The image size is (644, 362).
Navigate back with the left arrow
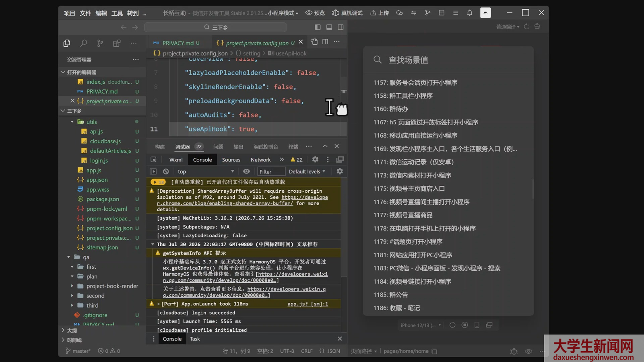coord(124,27)
